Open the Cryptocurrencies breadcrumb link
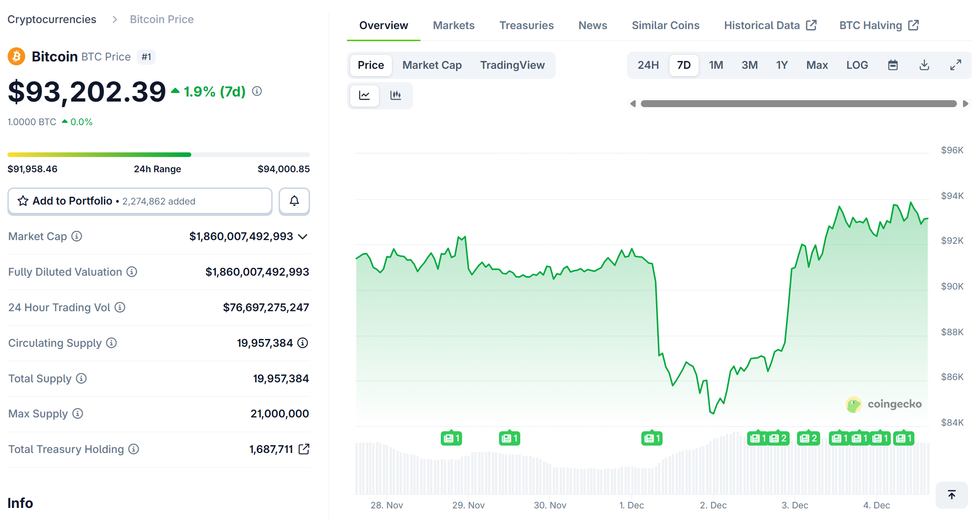 (52, 19)
